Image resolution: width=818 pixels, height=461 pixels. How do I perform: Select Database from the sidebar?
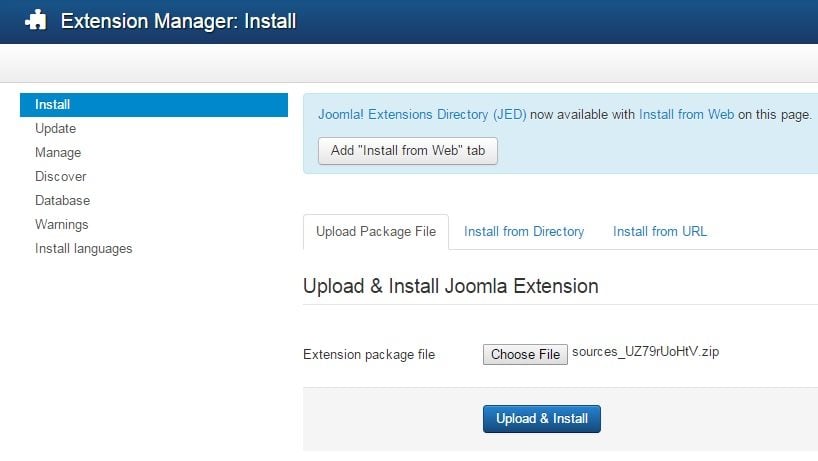coord(62,201)
